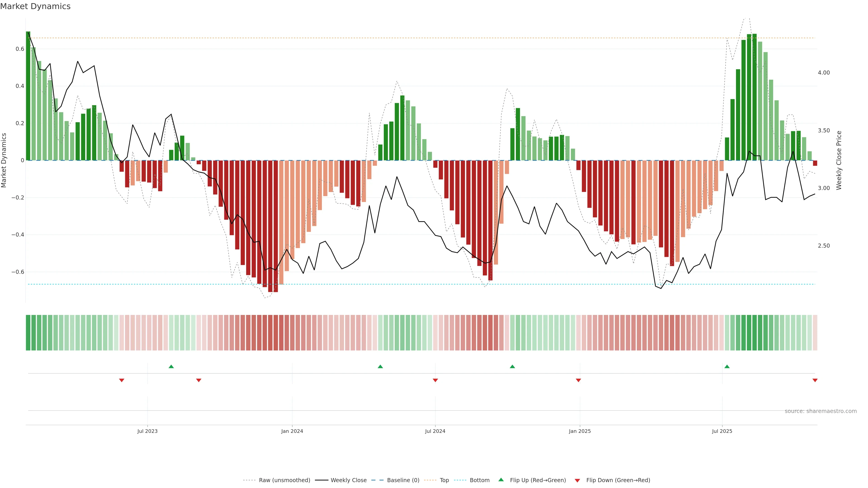Image resolution: width=868 pixels, height=488 pixels.
Task: Click the source: sharemaestro.com text
Action: [821, 411]
